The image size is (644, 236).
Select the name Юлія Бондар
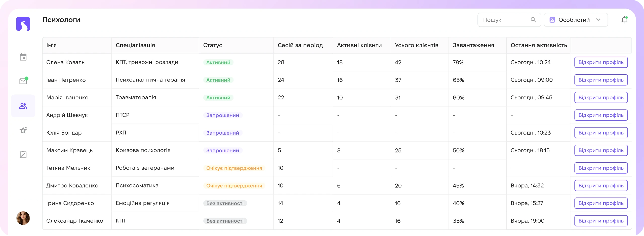[64, 133]
